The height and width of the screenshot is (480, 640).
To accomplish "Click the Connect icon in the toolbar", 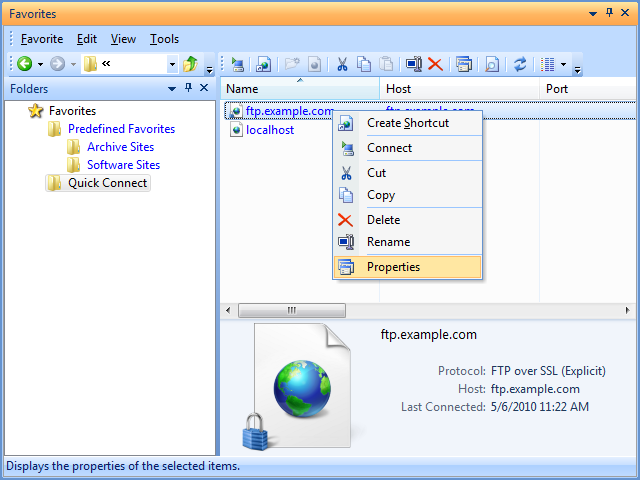I will [x=238, y=64].
